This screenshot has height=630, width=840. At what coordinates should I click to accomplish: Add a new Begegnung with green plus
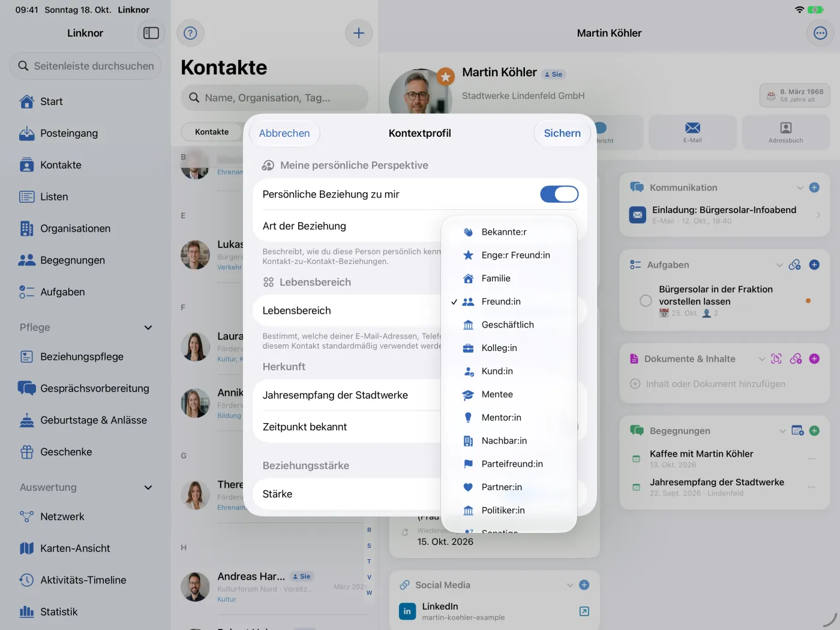point(814,431)
